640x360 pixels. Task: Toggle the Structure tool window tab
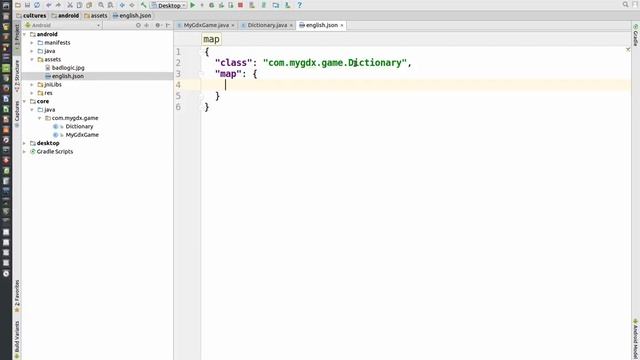[x=17, y=76]
